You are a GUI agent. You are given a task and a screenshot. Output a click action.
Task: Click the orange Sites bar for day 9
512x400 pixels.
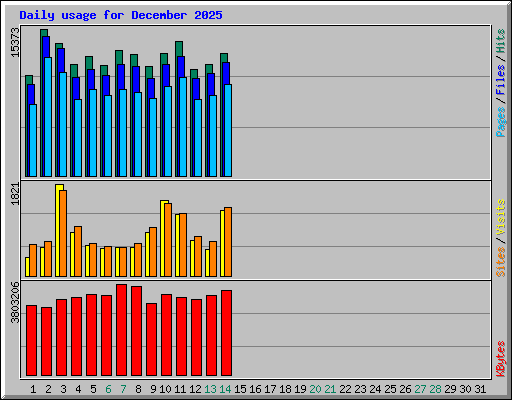pos(153,252)
